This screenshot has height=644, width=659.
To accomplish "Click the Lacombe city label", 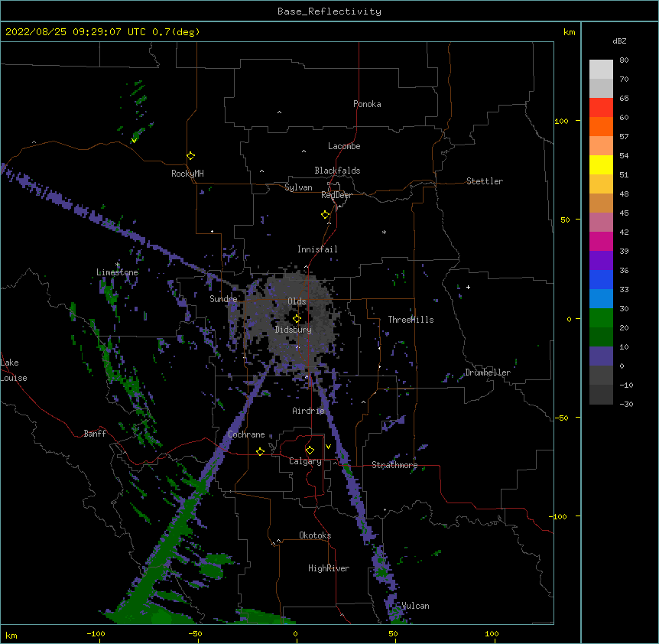I will [x=344, y=146].
